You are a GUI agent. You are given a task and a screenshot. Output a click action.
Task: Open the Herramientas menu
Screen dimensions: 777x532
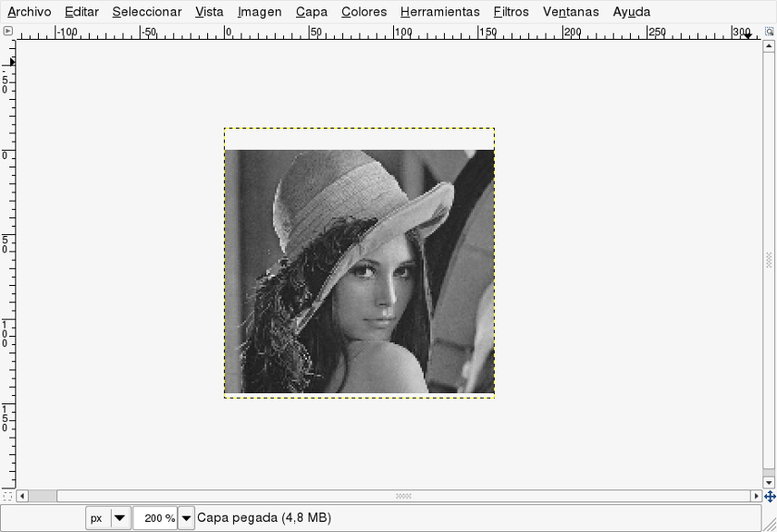439,11
